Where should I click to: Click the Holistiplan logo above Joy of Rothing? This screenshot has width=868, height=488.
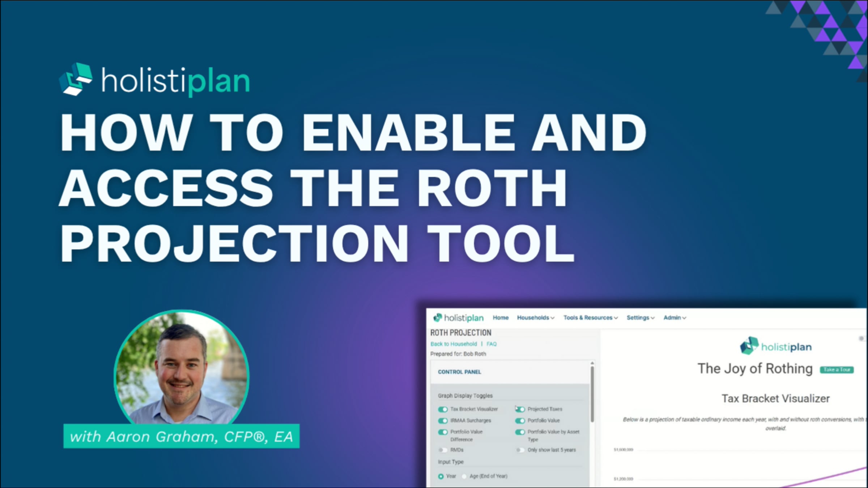tap(775, 346)
